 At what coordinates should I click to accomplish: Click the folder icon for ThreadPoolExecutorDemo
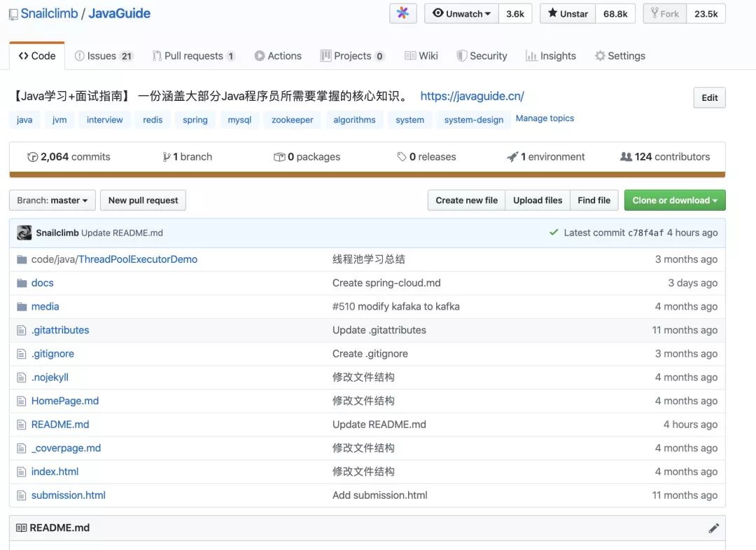22,259
